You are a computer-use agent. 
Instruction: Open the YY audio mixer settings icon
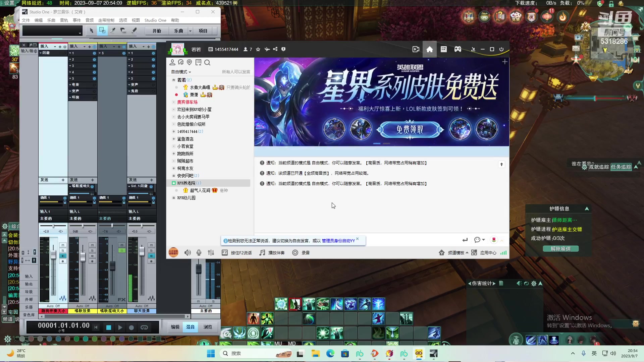pos(211,253)
